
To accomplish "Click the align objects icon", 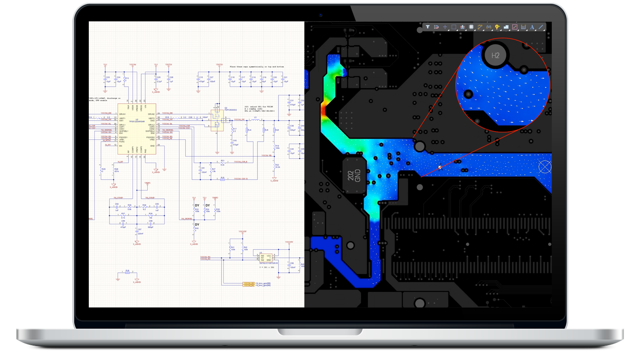I will point(462,27).
